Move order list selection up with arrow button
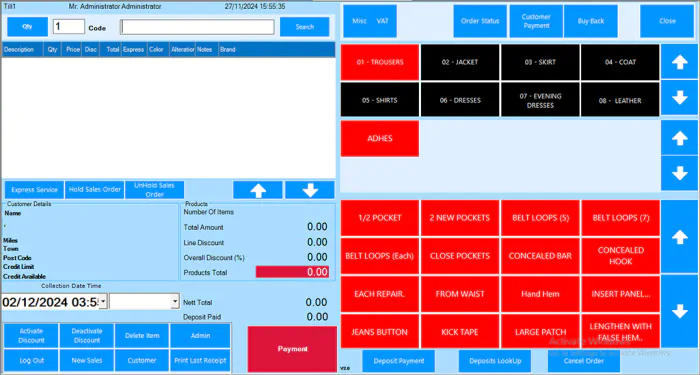The width and height of the screenshot is (700, 375). (258, 190)
